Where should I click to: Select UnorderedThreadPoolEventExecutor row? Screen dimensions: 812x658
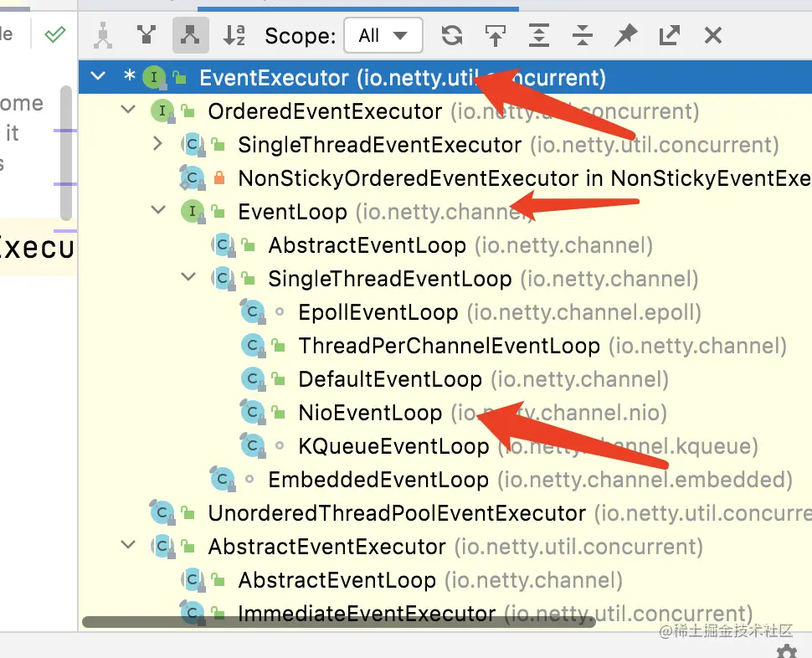445,513
